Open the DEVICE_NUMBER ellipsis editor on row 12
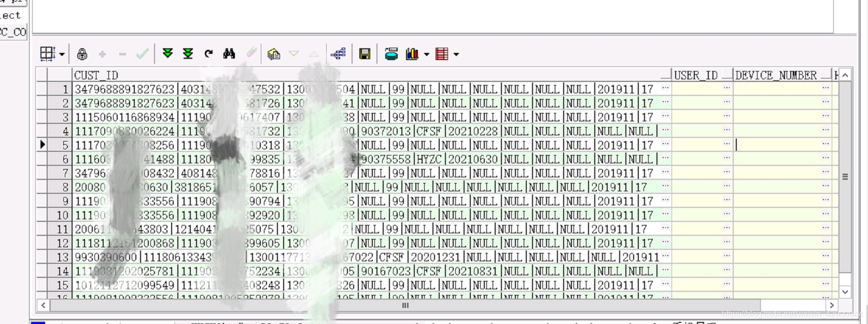 pos(825,243)
